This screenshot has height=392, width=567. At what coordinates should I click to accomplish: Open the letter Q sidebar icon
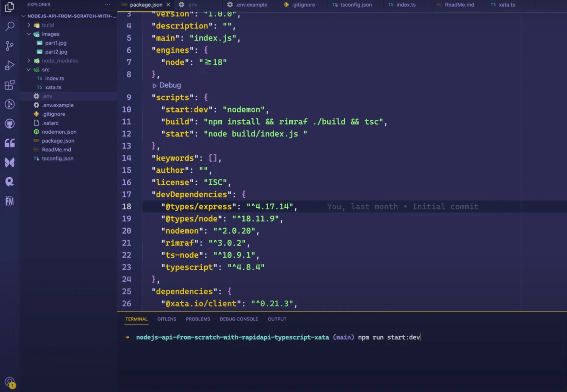tap(9, 182)
